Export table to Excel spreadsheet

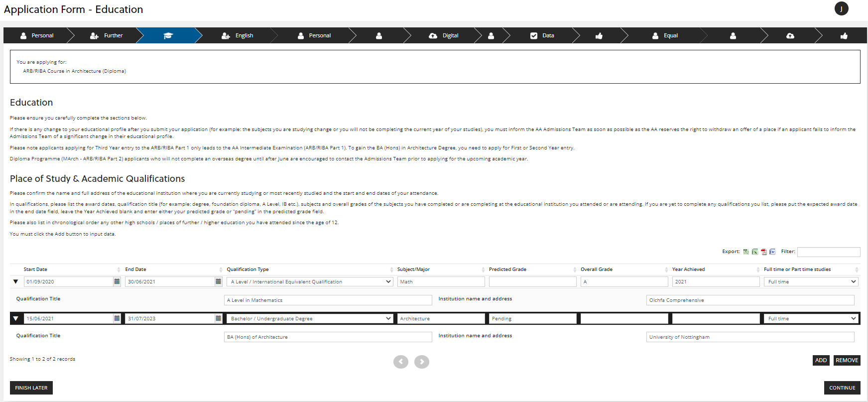(755, 252)
